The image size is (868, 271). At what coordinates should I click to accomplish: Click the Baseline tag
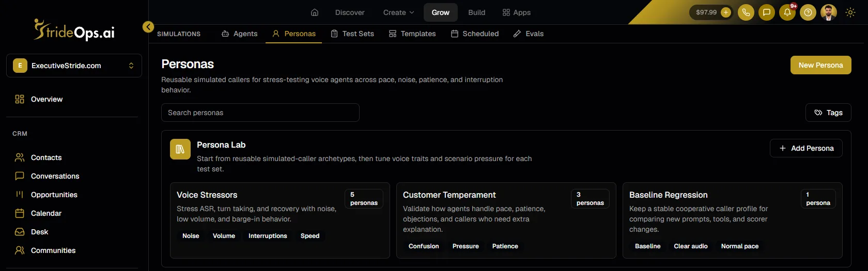coord(648,246)
